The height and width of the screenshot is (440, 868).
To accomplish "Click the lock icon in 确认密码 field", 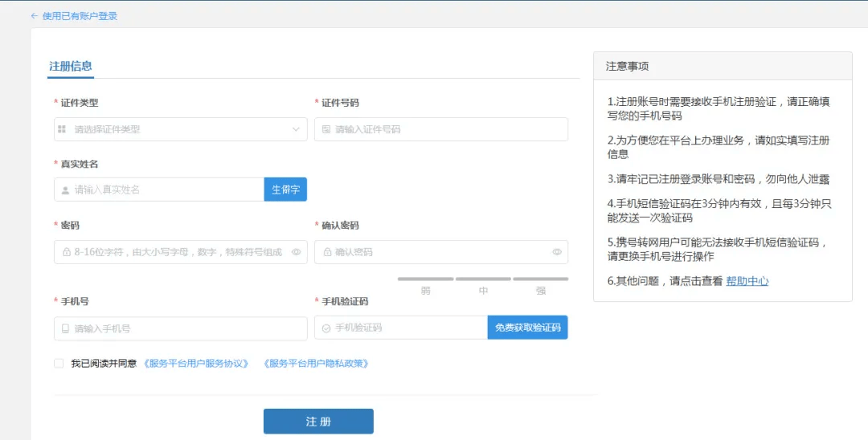I will (x=326, y=252).
